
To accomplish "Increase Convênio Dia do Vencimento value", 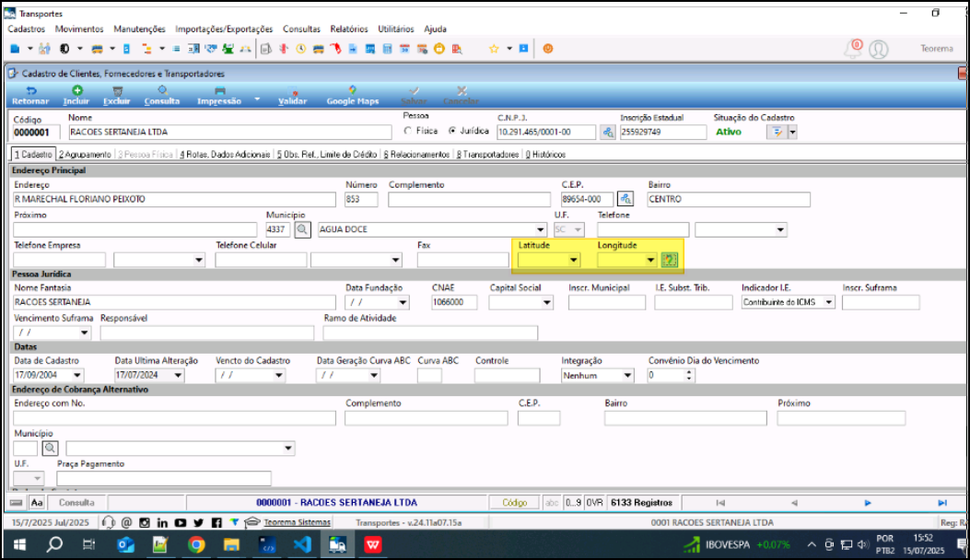I will coord(688,372).
